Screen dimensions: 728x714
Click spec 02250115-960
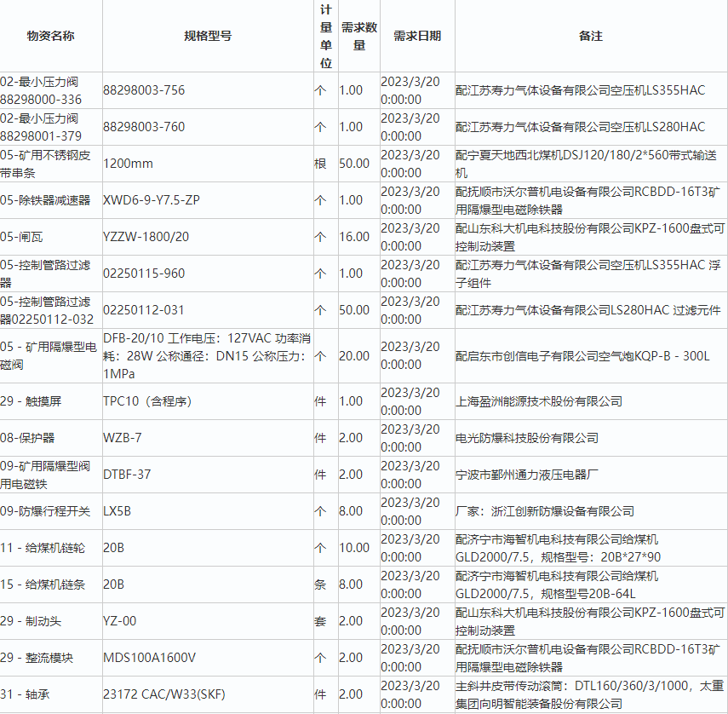click(x=208, y=274)
